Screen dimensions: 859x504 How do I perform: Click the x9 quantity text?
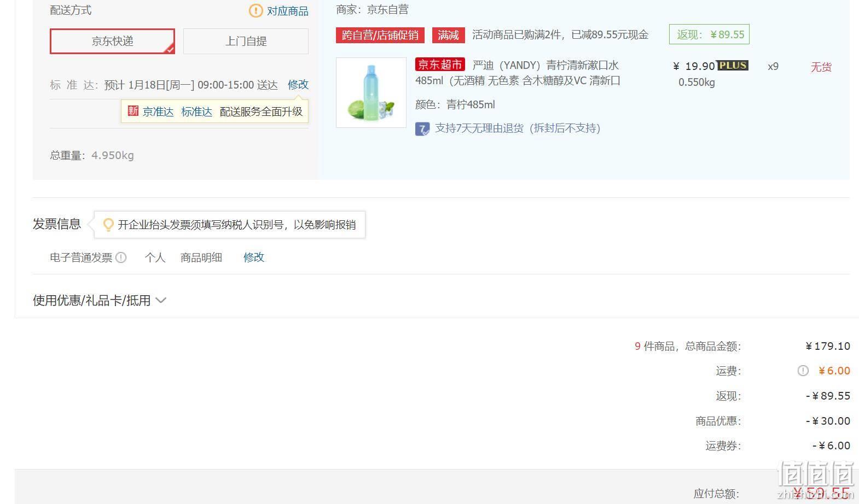tap(773, 67)
